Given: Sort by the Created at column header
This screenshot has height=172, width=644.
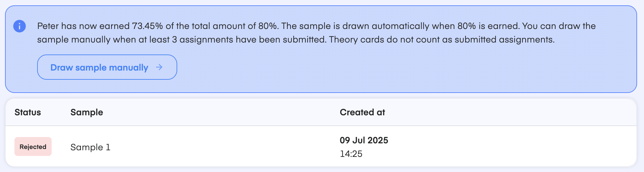Looking at the screenshot, I should point(362,112).
